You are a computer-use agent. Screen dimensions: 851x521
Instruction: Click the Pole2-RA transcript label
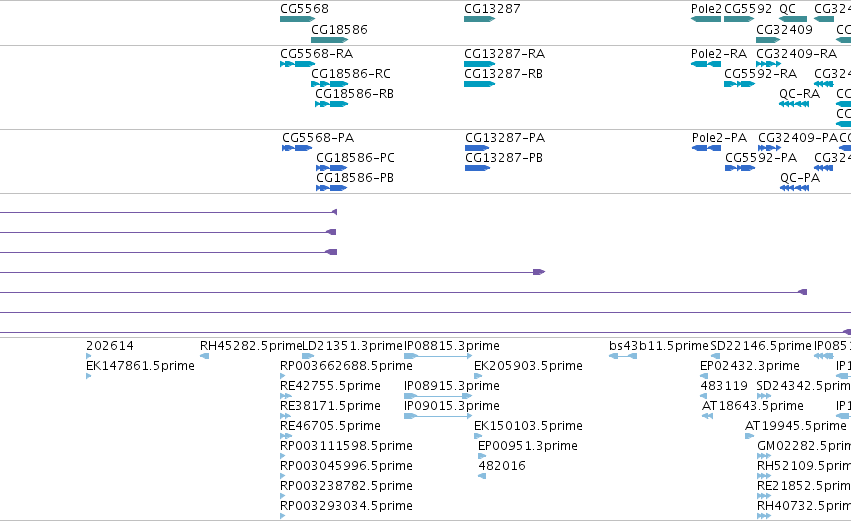719,54
